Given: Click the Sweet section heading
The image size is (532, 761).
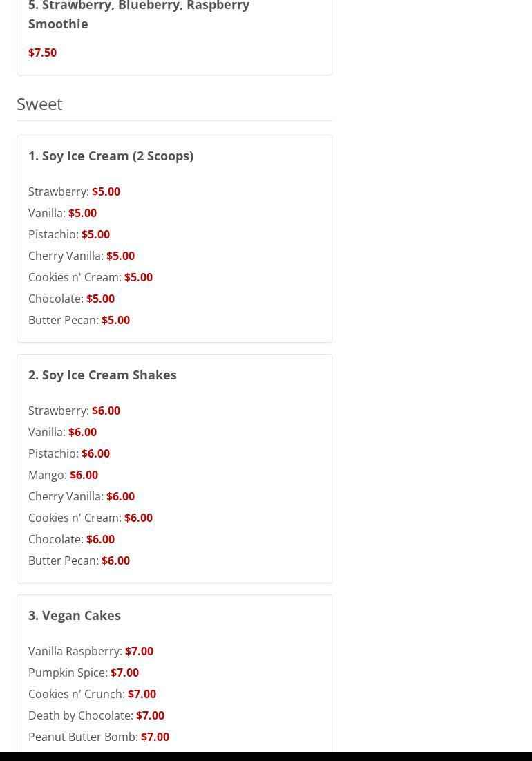Looking at the screenshot, I should click(x=39, y=104).
